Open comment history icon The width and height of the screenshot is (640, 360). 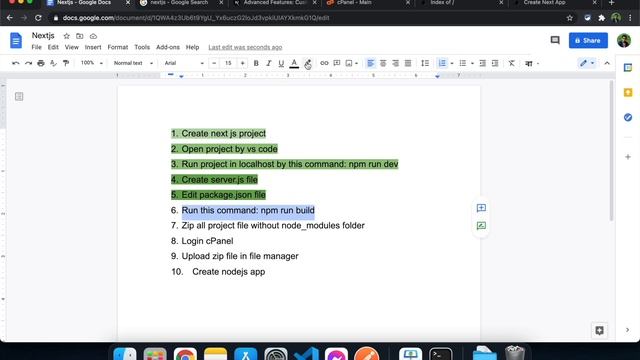pos(555,40)
